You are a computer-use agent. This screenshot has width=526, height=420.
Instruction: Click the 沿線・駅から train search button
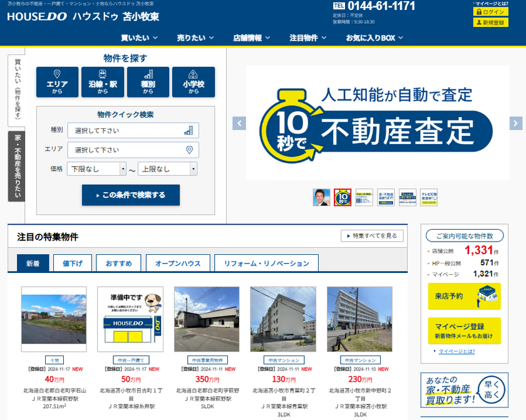pos(103,82)
